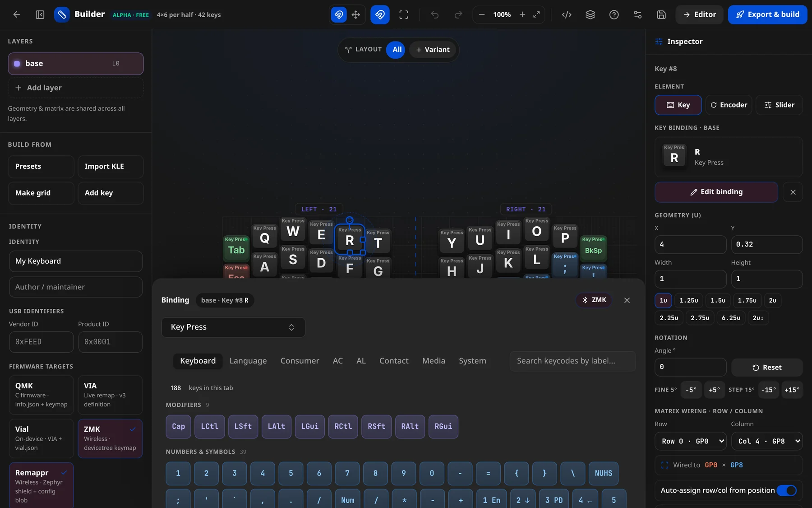Close the Binding panel
This screenshot has height=508, width=812.
627,300
